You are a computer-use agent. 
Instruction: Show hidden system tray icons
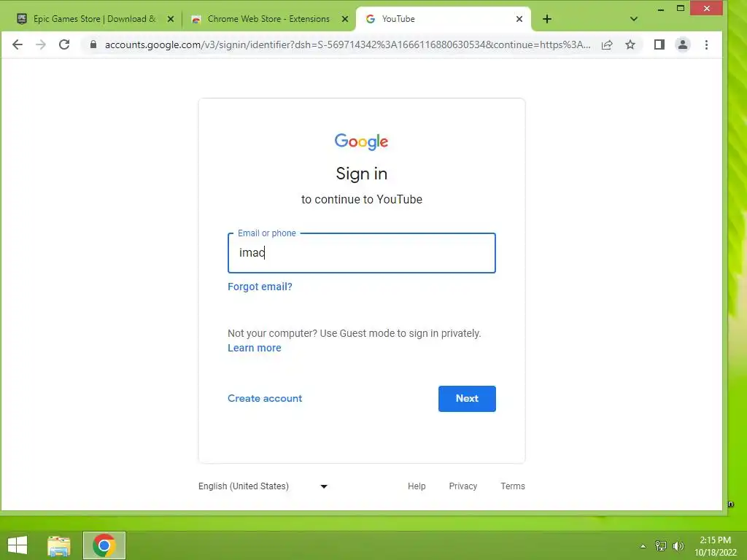point(643,546)
